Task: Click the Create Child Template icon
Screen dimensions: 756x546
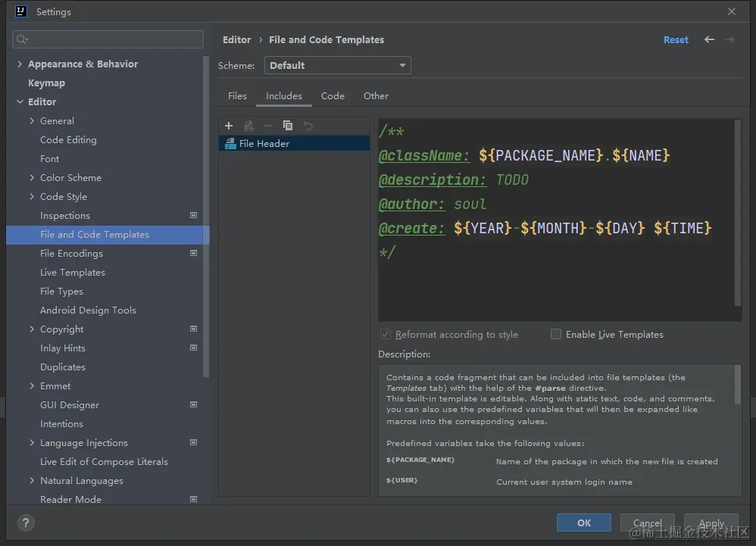Action: pos(248,126)
